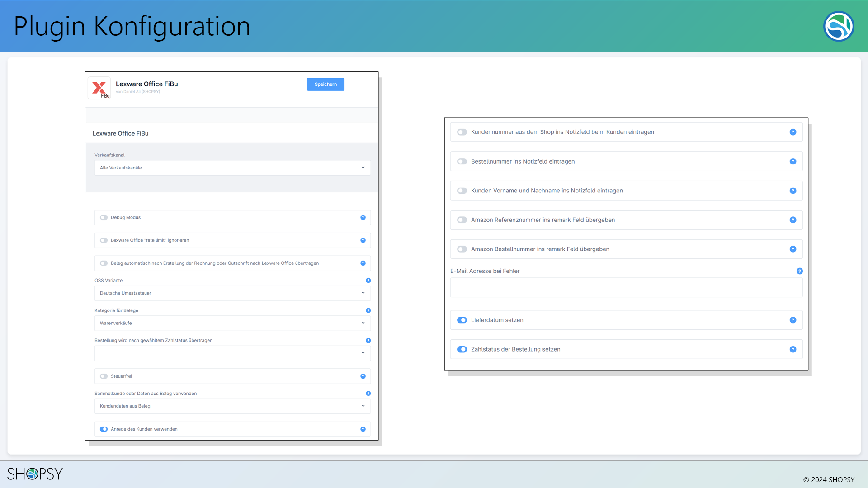Click the SHOPSY footer logo
868x488 pixels.
click(x=35, y=474)
